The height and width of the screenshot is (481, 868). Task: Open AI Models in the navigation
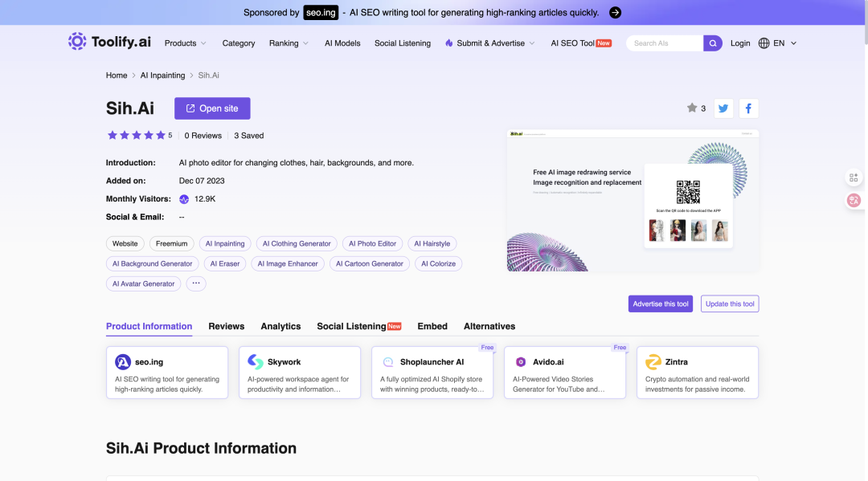[342, 43]
